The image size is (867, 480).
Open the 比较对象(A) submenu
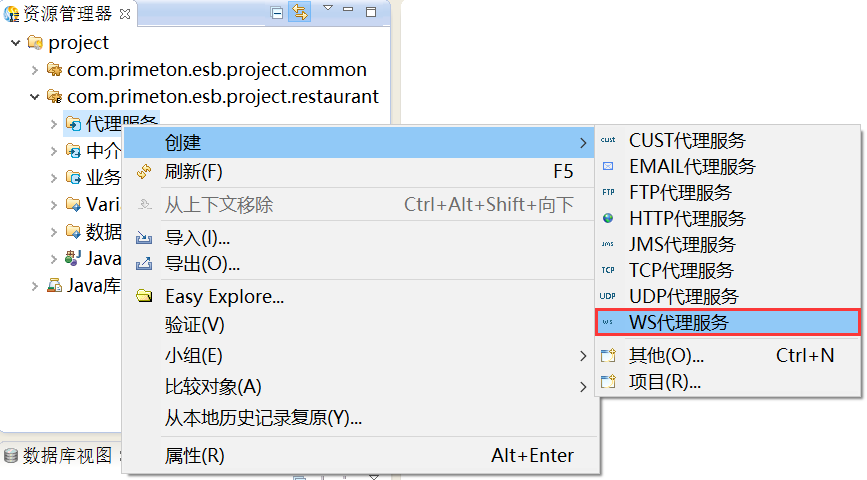359,387
